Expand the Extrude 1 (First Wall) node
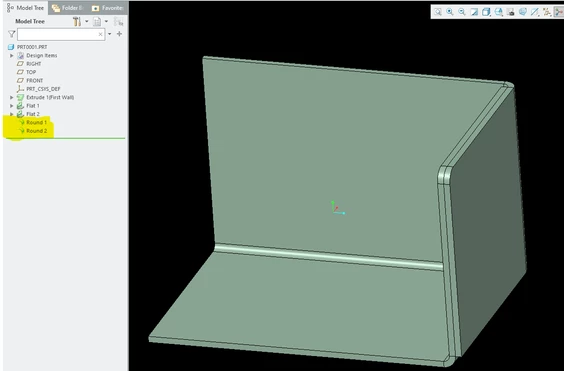This screenshot has height=371, width=564. [x=12, y=98]
